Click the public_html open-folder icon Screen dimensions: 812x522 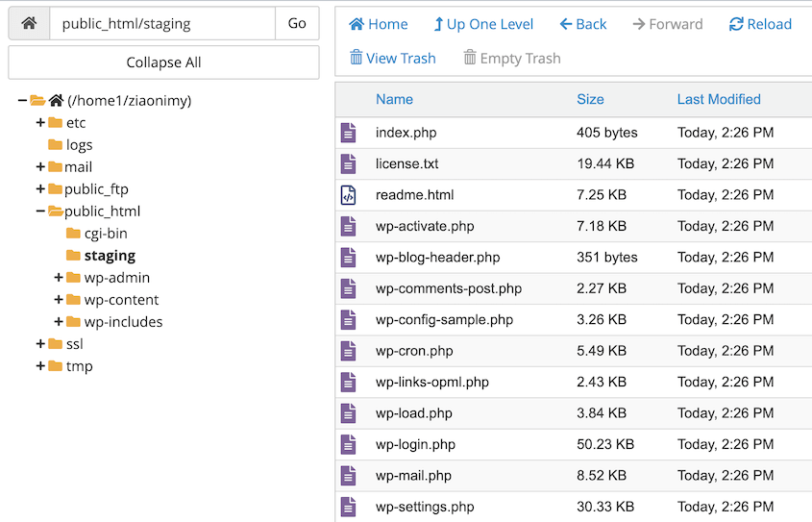click(56, 211)
